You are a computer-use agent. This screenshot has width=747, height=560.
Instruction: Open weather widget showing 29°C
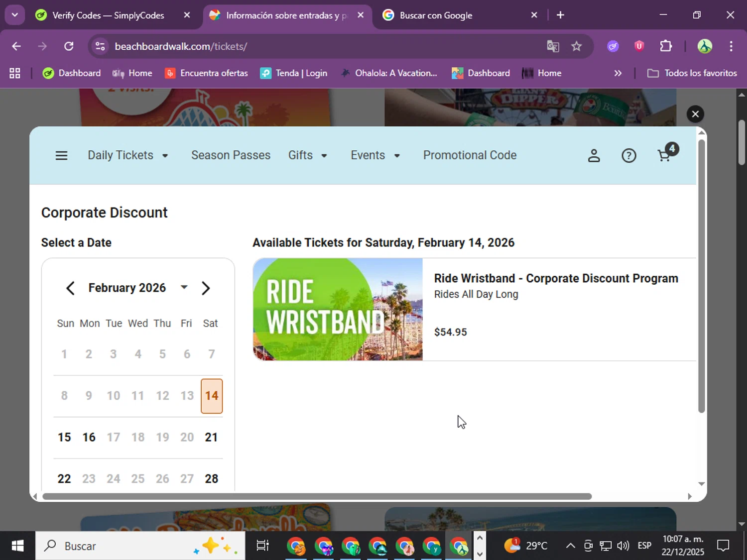point(526,546)
